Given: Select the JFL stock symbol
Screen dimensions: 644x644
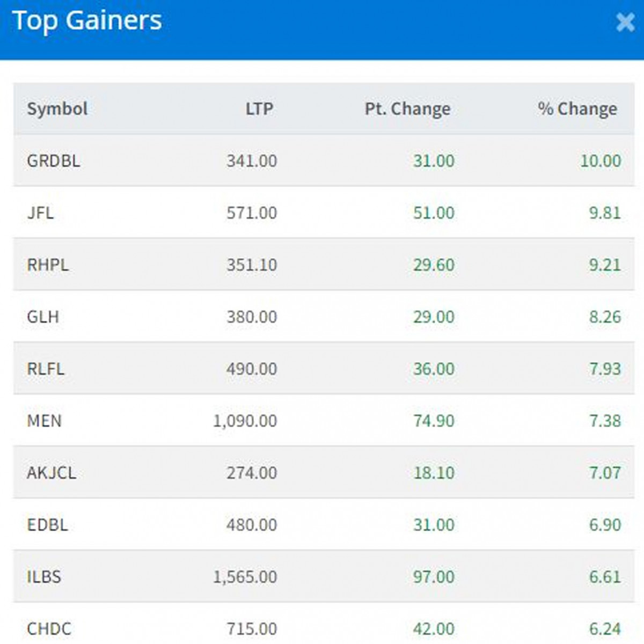Looking at the screenshot, I should [x=40, y=213].
